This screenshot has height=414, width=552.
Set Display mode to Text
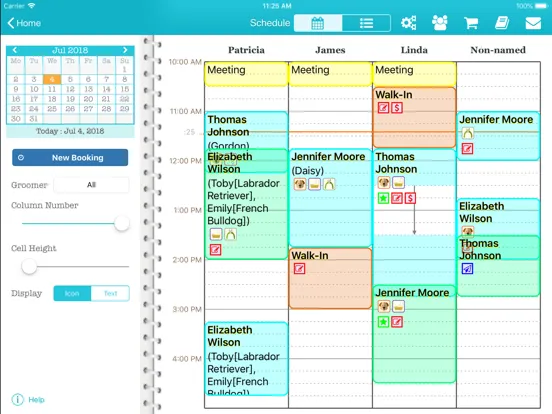(x=110, y=293)
